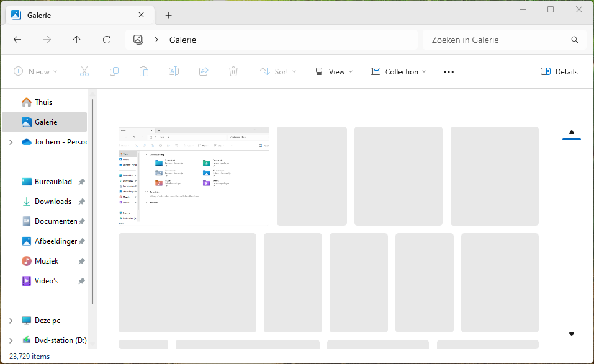Click the timeline scroll down arrow
This screenshot has height=364, width=594.
coord(572,334)
